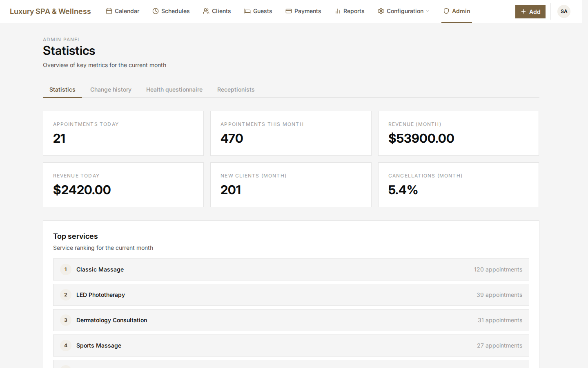
Task: Select the Reports bar-chart icon
Action: [x=337, y=11]
